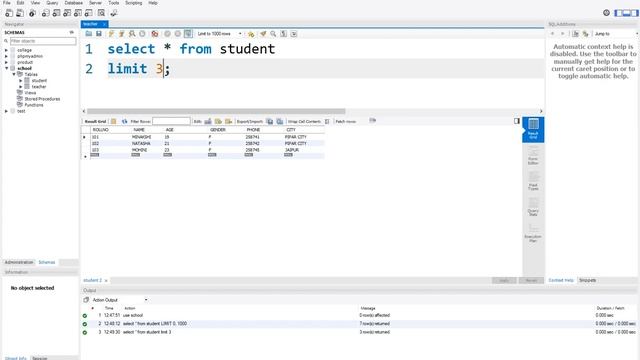Collapse the school schema
The image size is (640, 360).
coord(6,69)
